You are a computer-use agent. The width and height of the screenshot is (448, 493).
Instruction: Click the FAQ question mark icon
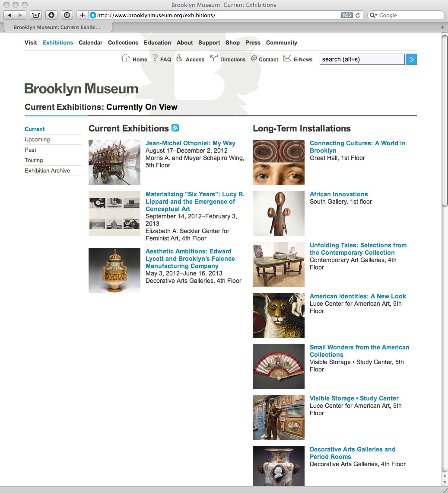155,58
